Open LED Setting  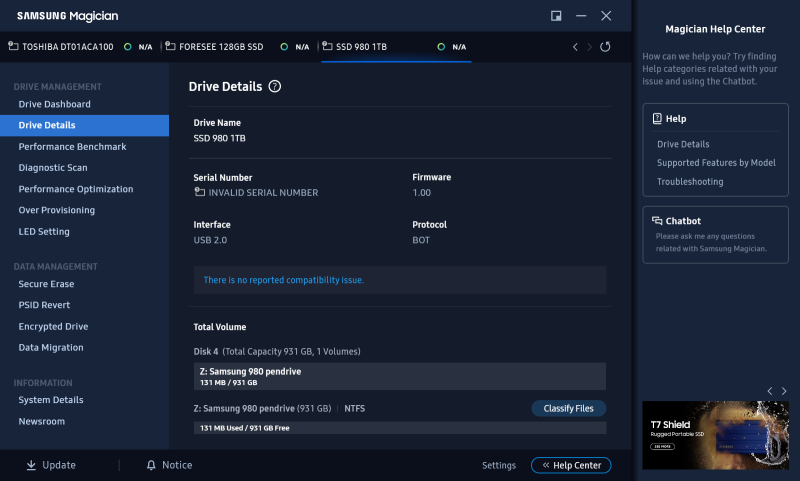[44, 232]
